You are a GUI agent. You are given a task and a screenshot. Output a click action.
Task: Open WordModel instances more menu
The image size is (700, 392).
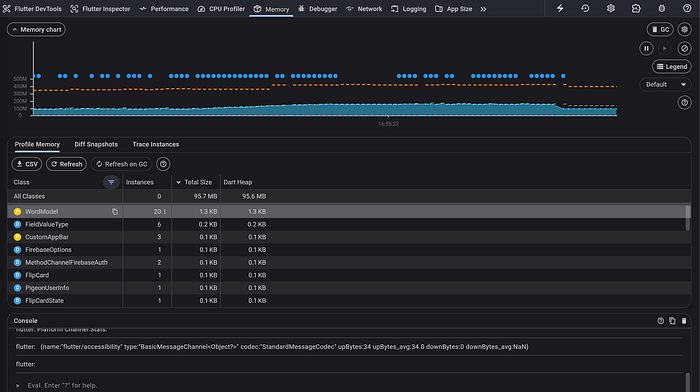click(165, 212)
